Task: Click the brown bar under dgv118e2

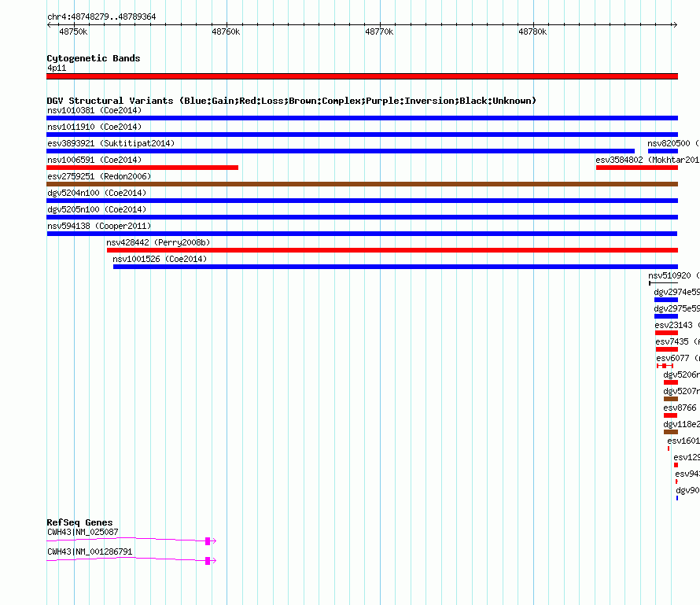Action: tap(671, 432)
